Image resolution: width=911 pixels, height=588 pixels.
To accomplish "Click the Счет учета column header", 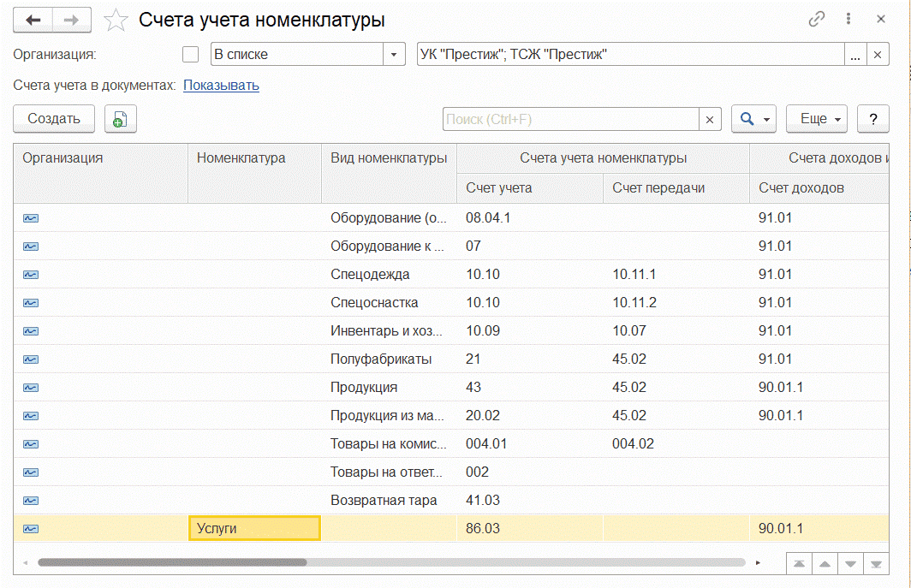I will 499,187.
